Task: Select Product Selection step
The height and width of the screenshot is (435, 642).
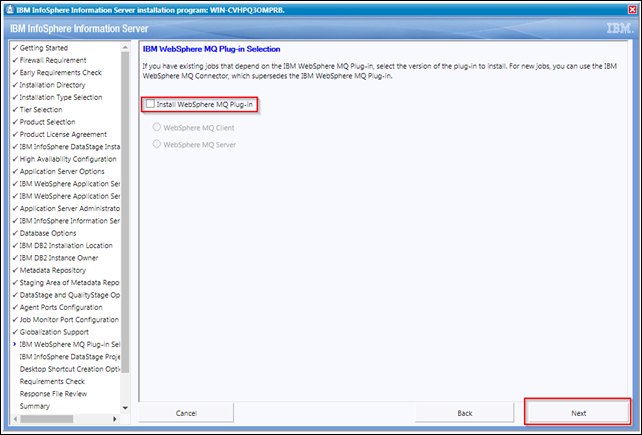Action: (x=47, y=122)
